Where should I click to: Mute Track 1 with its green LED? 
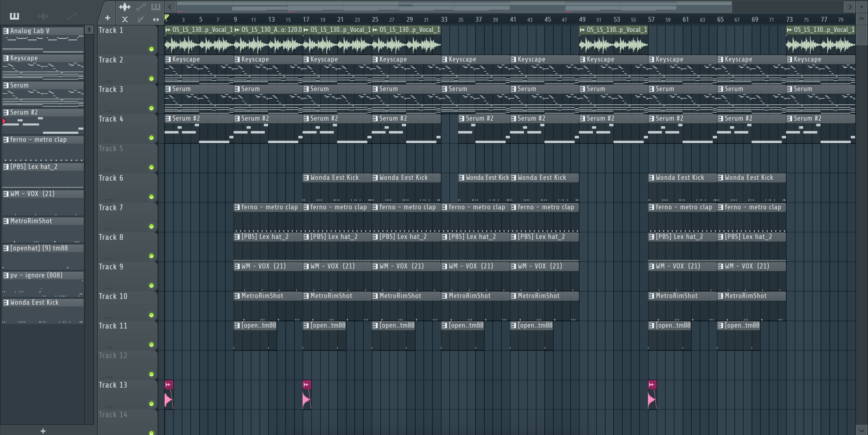[152, 49]
